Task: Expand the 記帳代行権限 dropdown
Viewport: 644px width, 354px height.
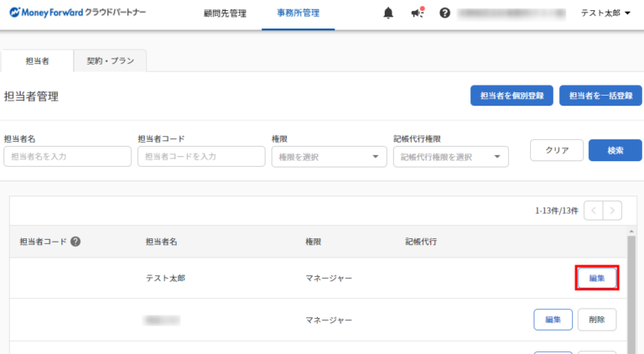Action: click(x=450, y=157)
